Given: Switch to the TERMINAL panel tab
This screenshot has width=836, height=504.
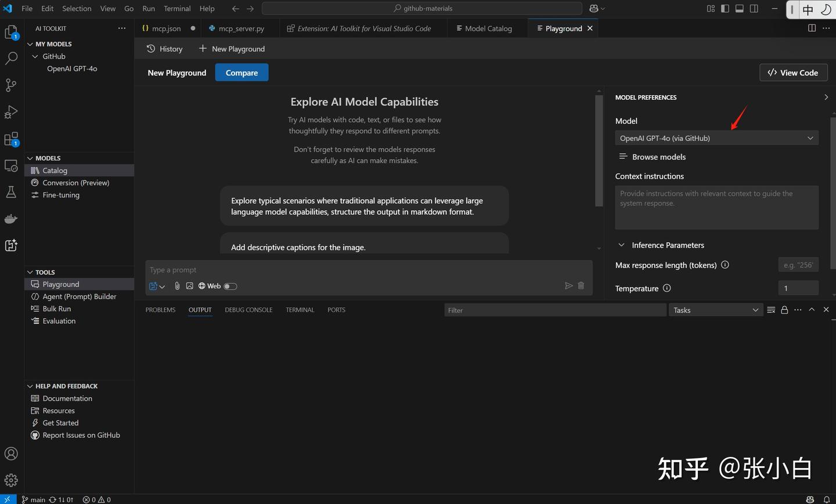Looking at the screenshot, I should (x=300, y=310).
